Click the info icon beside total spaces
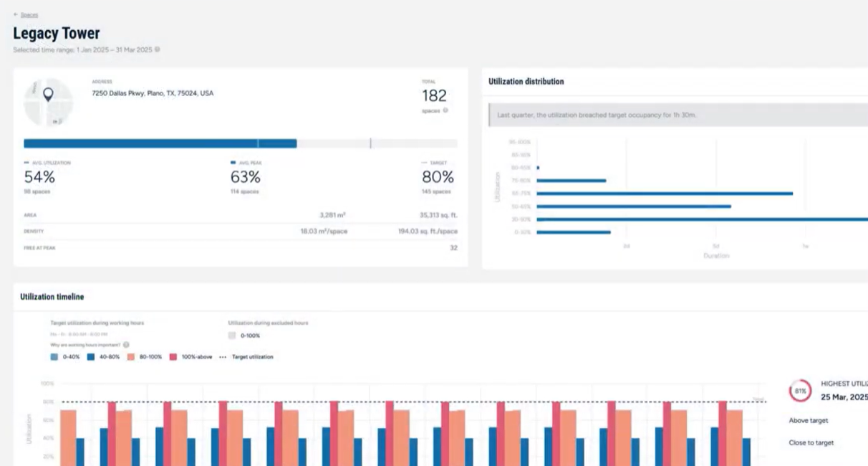Viewport: 868px width, 466px height. [445, 110]
